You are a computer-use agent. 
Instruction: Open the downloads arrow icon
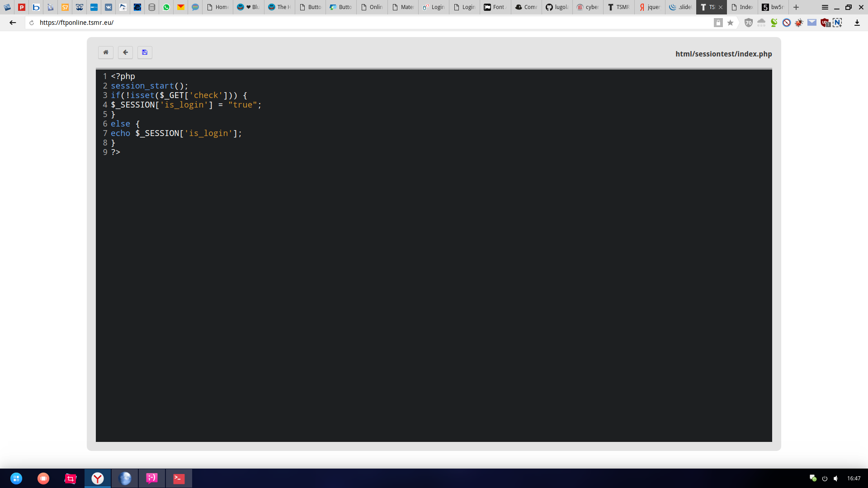pyautogui.click(x=857, y=23)
